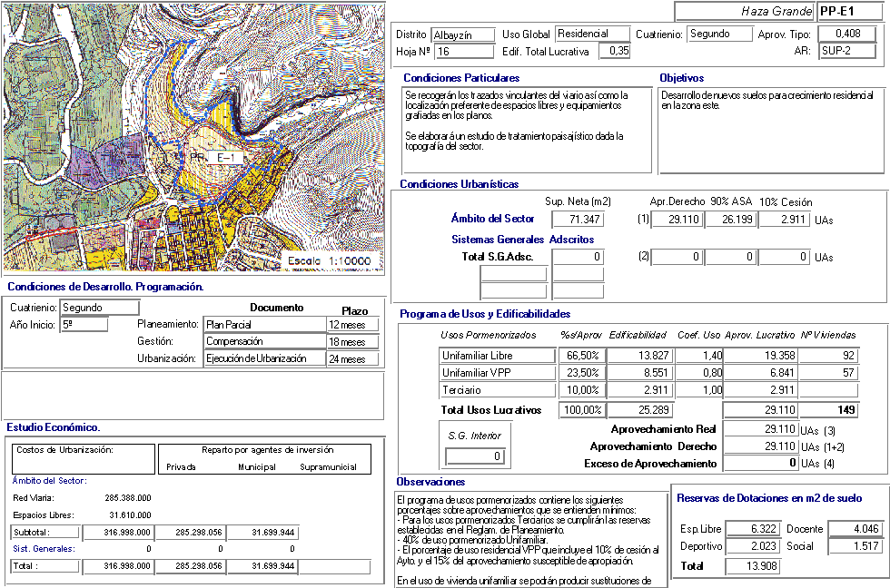Select the Hoja Nº field

[x=461, y=52]
